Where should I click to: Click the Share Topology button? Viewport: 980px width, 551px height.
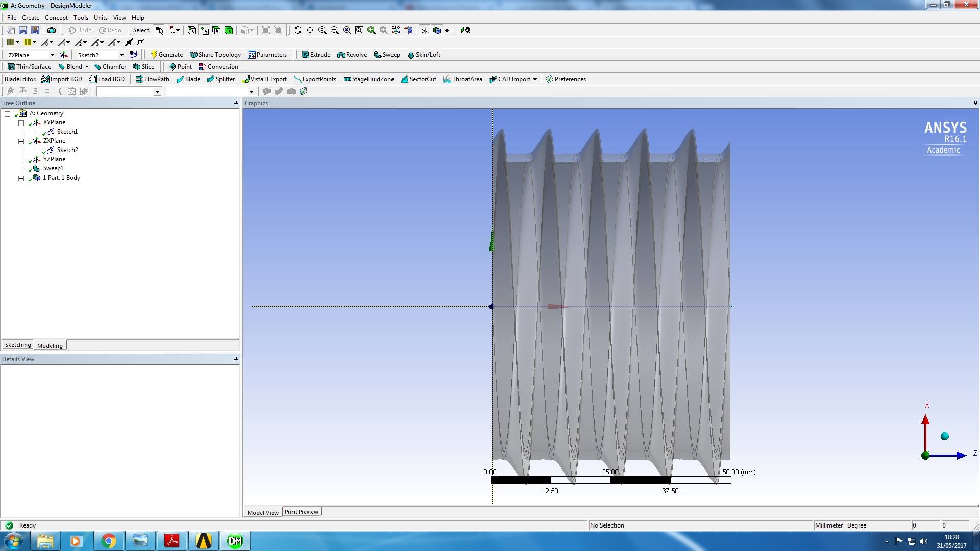(215, 54)
